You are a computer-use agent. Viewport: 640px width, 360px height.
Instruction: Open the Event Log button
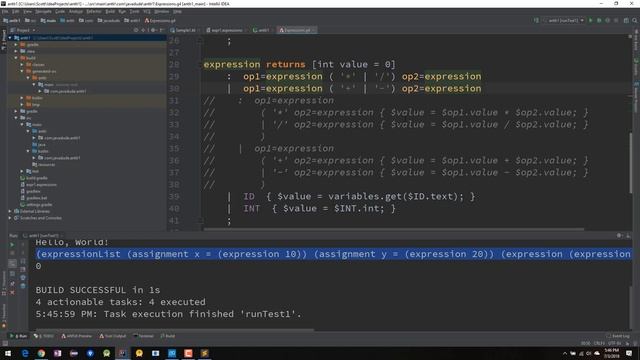(x=618, y=336)
